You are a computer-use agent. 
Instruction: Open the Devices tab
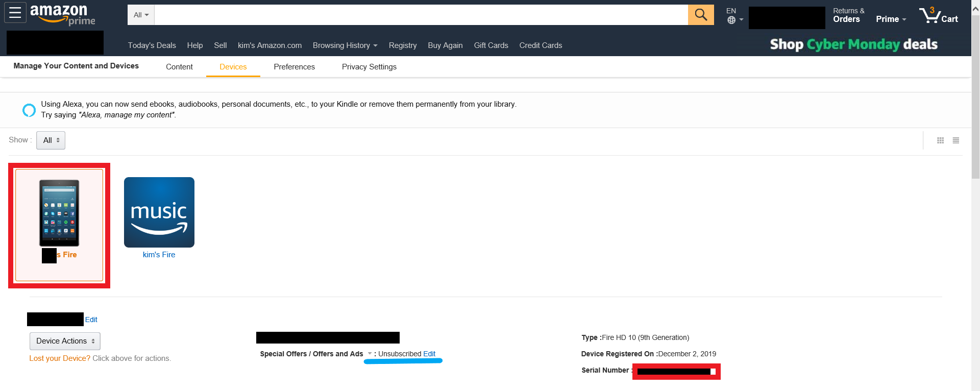pos(233,67)
